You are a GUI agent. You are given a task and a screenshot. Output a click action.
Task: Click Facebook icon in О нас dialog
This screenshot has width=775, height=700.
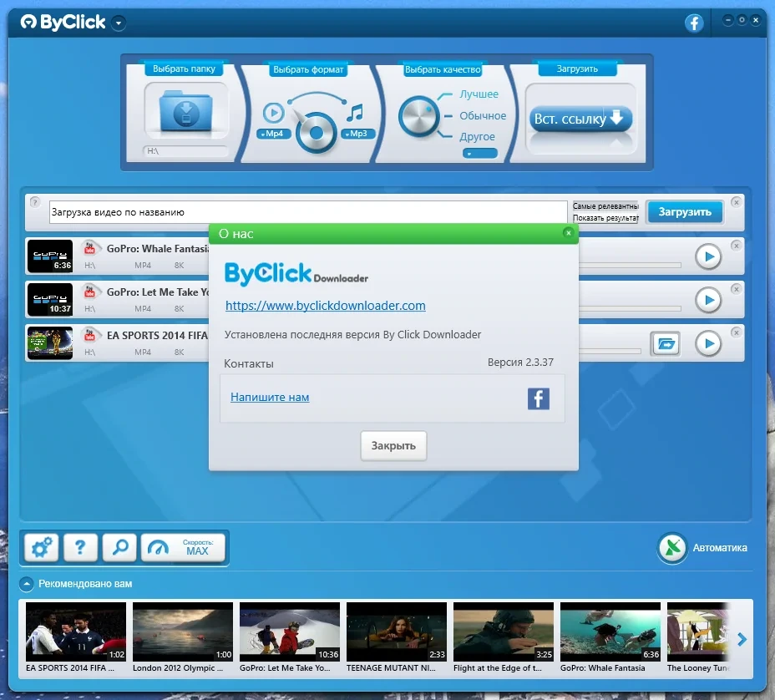click(x=539, y=398)
